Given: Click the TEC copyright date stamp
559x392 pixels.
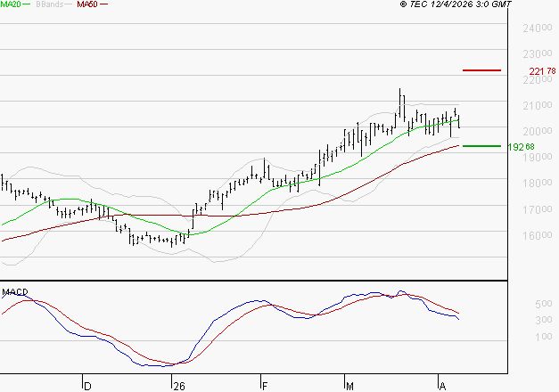Looking at the screenshot, I should (456, 4).
